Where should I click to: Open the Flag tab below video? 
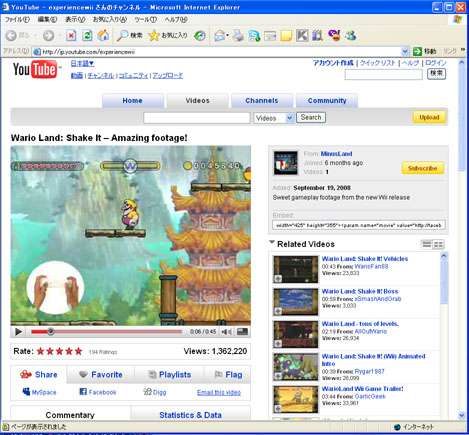pos(228,375)
